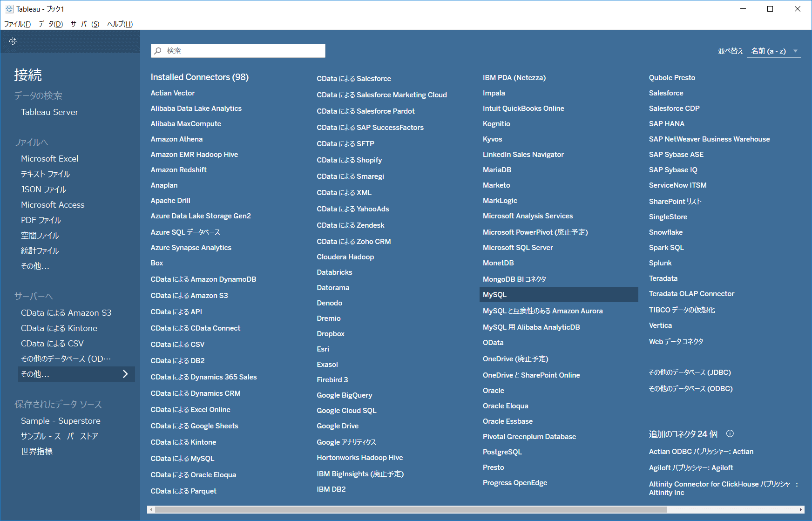Open the sort order 名前 (a - z) dropdown

(774, 51)
